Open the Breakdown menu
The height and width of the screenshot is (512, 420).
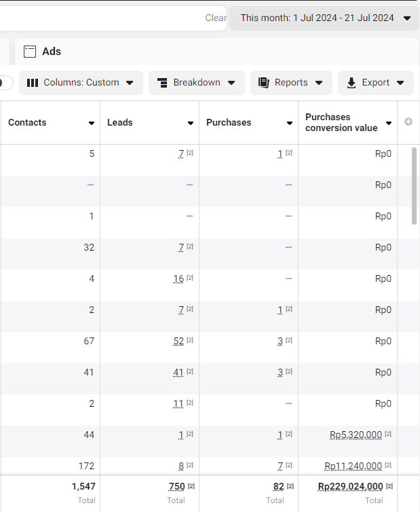pos(196,83)
